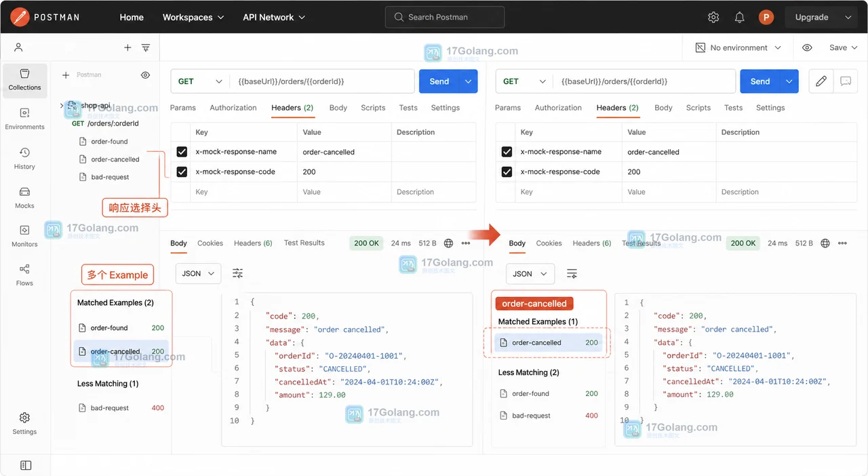Click the user profile icon in sidebar header
Viewport: 868px width, 476px height.
click(x=18, y=47)
